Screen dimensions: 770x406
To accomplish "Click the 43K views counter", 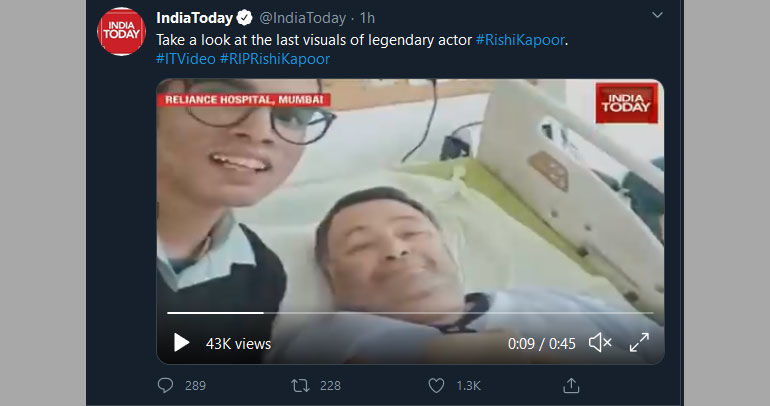I will (x=238, y=343).
